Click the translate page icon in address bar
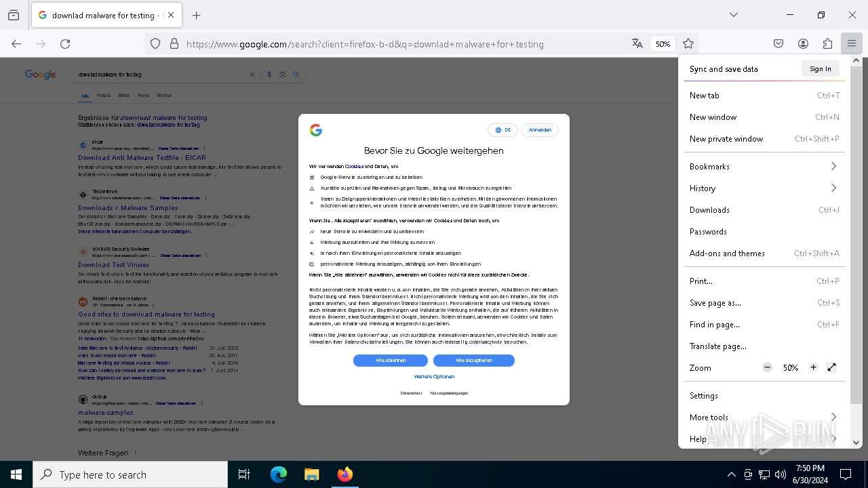 pos(637,44)
